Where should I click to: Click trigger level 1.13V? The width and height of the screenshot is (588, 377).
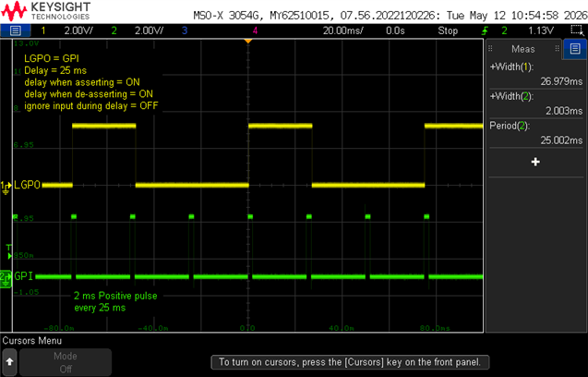point(541,30)
